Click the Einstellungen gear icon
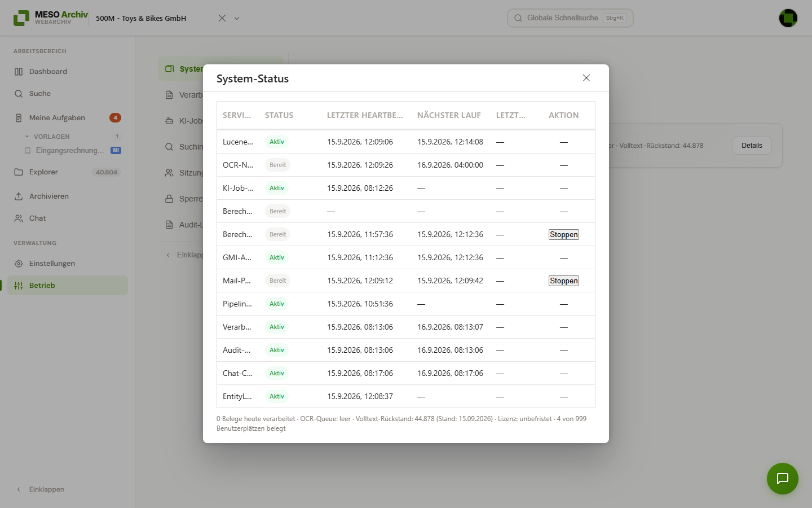This screenshot has height=508, width=812. click(19, 264)
